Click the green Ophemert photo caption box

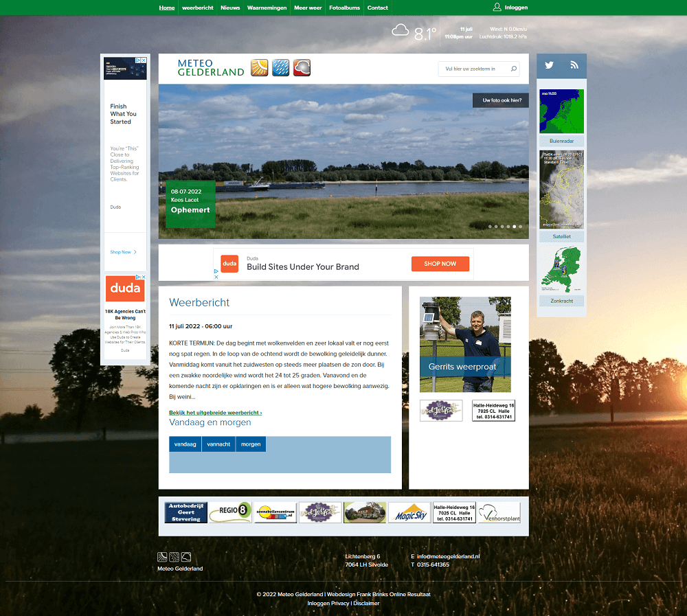click(190, 204)
